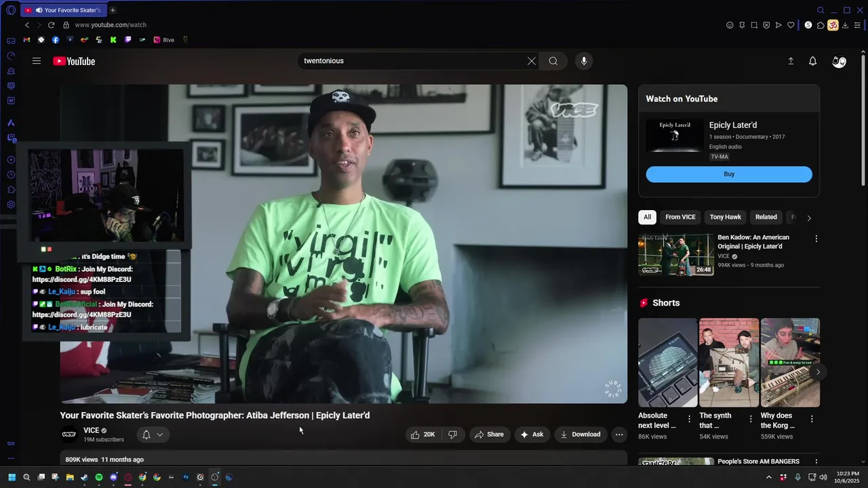
Task: Open options menu for Ben Kadow video
Action: (x=816, y=239)
